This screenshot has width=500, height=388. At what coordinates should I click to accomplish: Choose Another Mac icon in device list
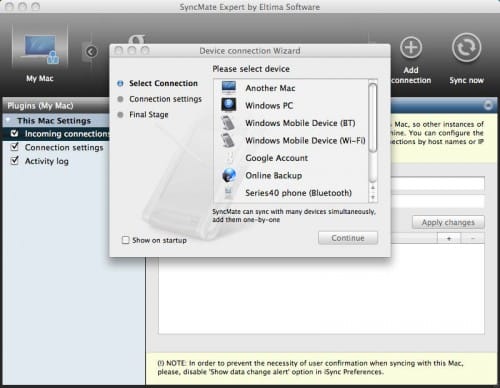[229, 88]
